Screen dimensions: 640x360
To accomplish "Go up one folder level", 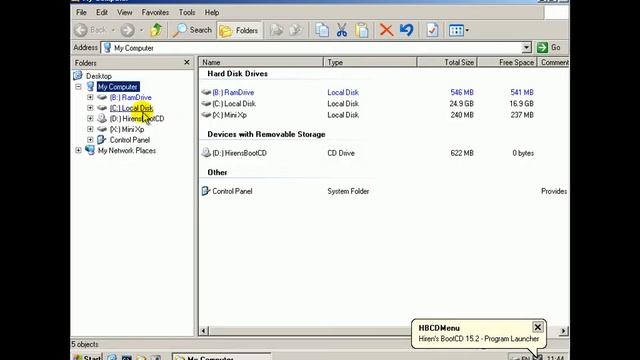I will 156,30.
